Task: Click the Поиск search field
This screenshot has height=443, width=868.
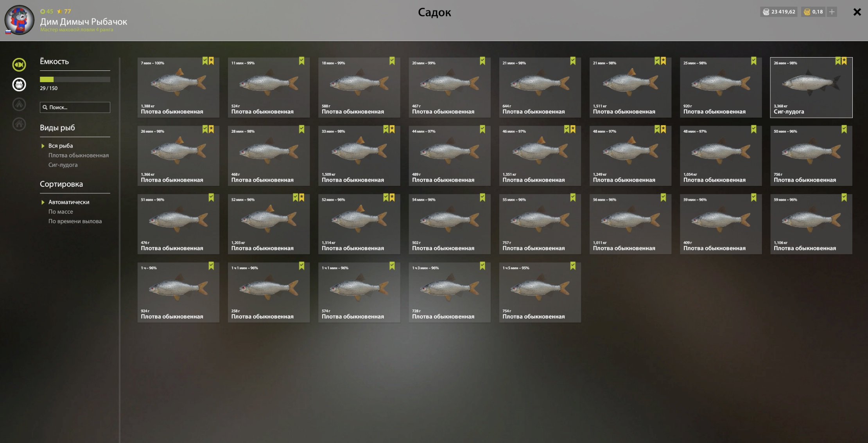Action: (x=75, y=107)
